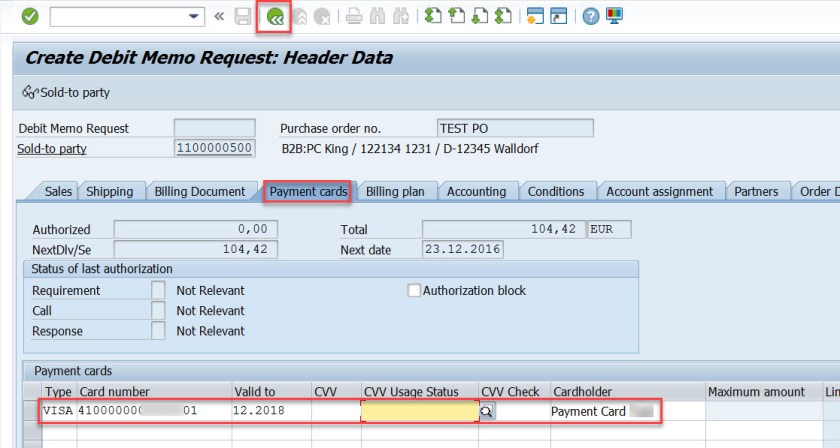Image resolution: width=840 pixels, height=448 pixels.
Task: Click the highlighted CVV Usage Status cell
Action: pos(419,411)
